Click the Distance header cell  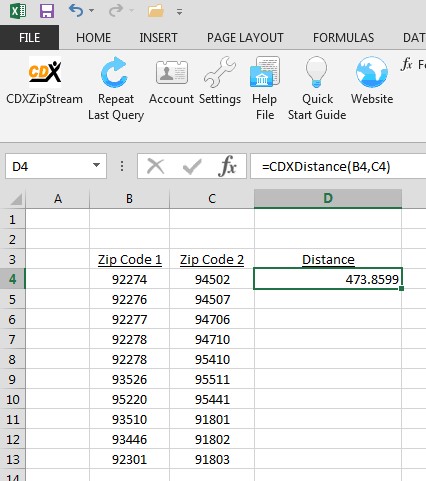tap(328, 259)
